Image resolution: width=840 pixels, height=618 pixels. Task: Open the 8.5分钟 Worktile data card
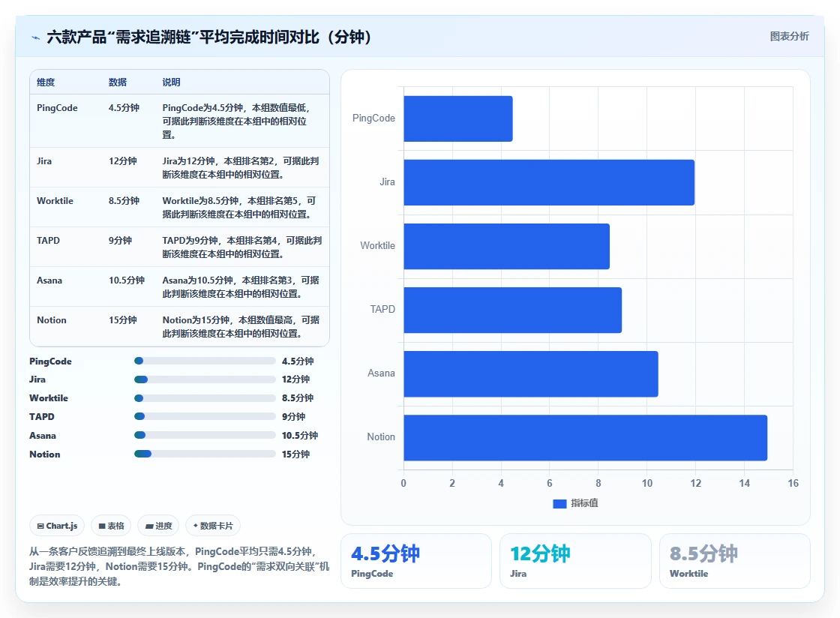click(x=734, y=561)
